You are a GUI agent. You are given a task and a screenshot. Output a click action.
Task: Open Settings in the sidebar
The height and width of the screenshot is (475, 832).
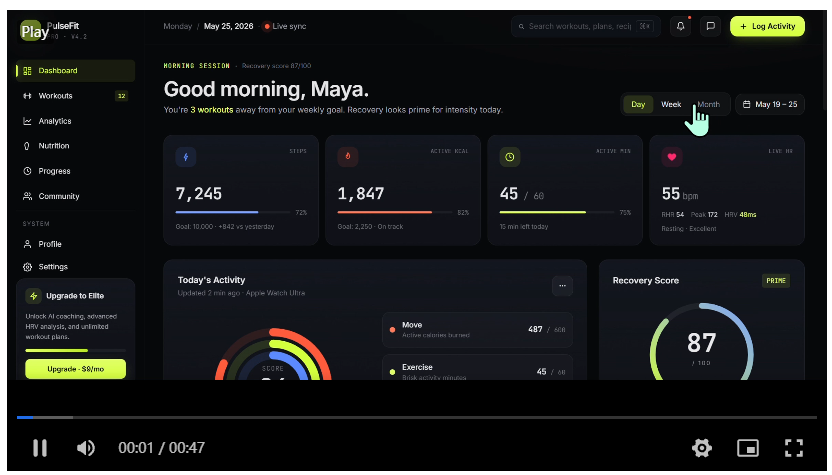[x=75, y=267]
